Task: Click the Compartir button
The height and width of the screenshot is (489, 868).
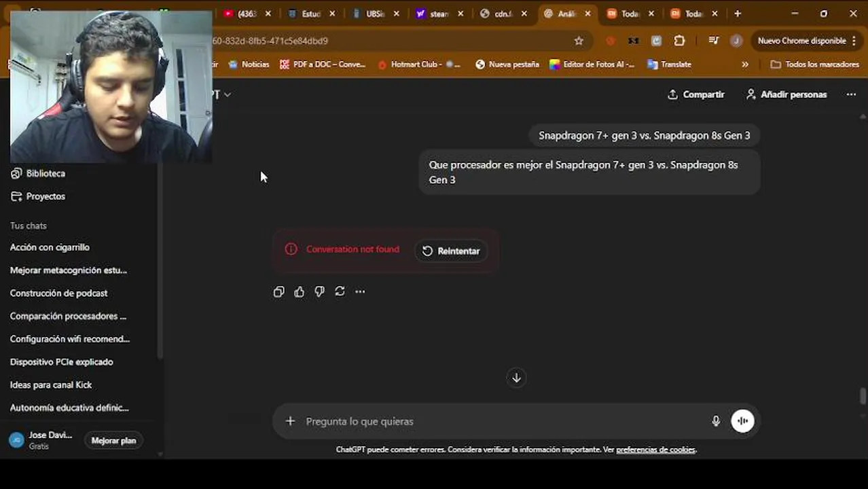Action: (696, 94)
